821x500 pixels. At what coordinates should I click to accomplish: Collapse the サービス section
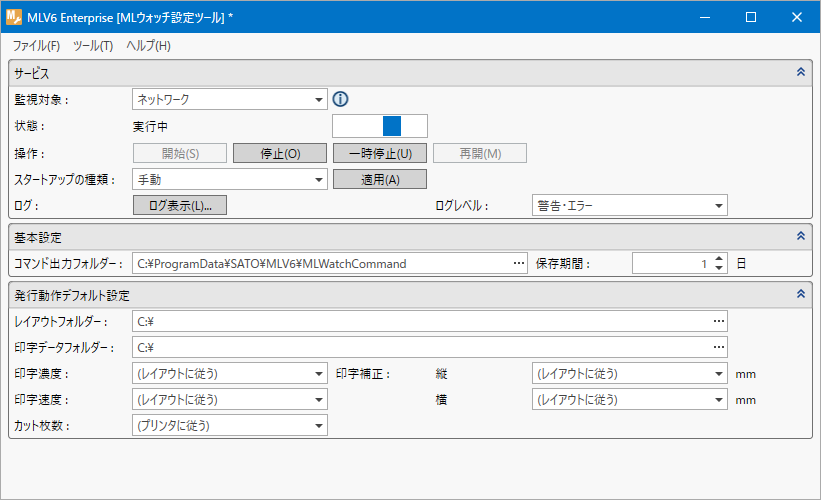point(801,72)
